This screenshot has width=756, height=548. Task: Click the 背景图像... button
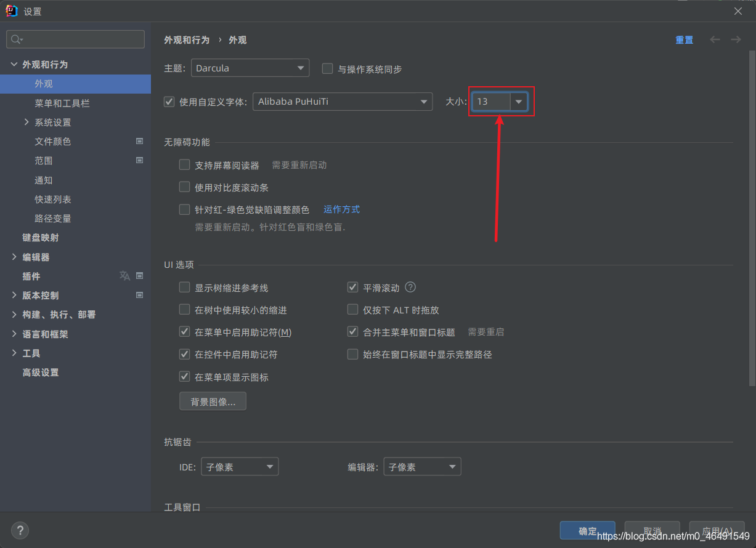213,401
